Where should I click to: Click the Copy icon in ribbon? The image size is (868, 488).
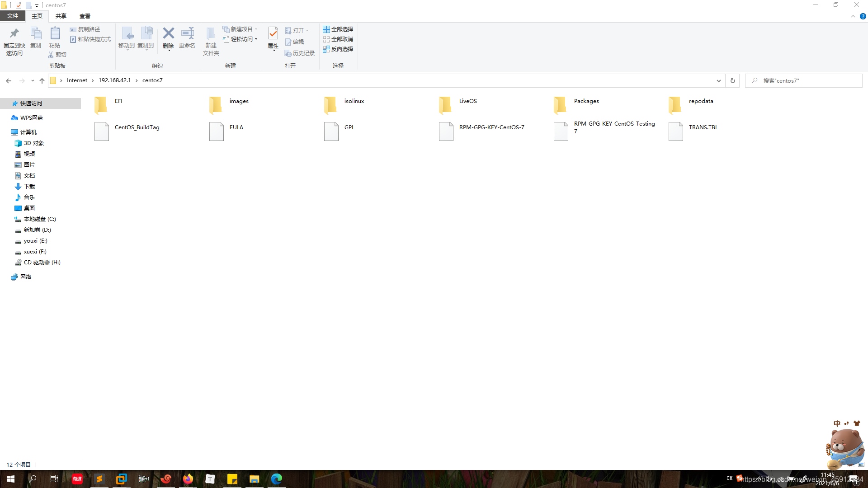point(36,33)
